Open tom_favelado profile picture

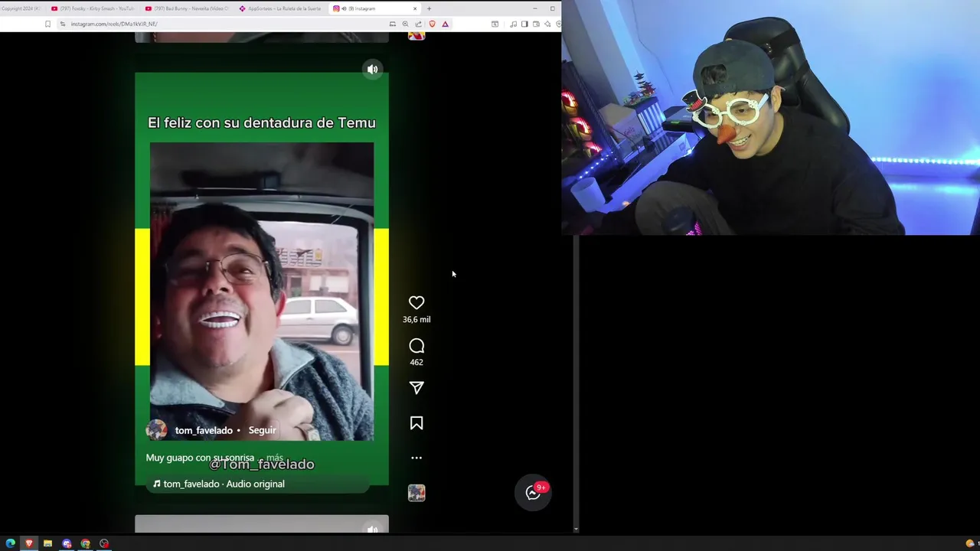coord(156,430)
